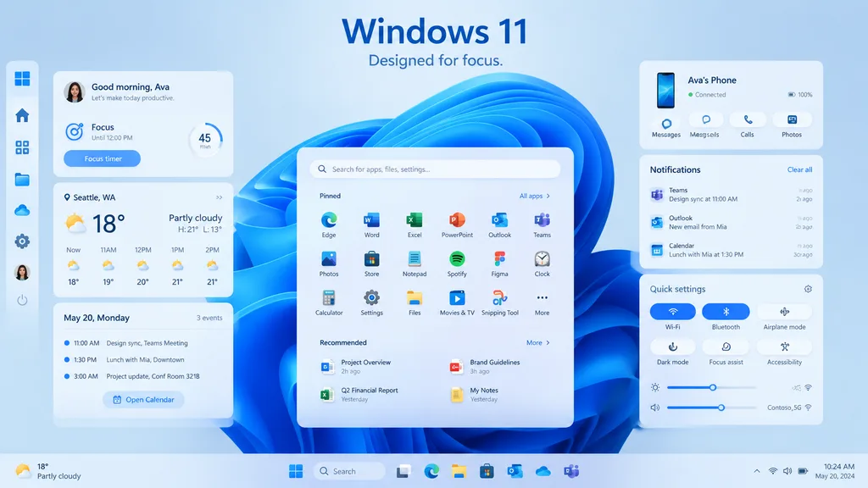Turn on Dark mode

point(672,347)
